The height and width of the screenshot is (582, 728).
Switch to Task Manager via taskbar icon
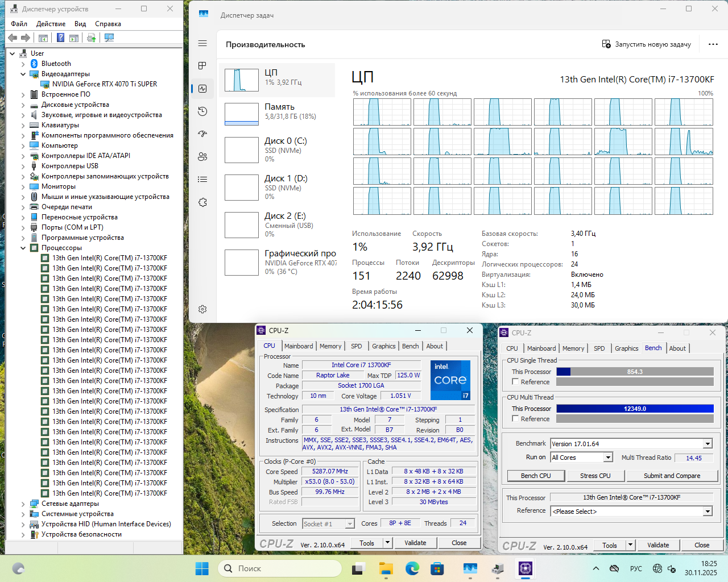point(470,568)
